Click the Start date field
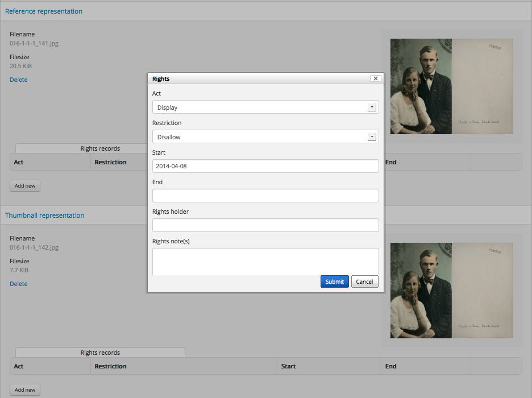 (265, 166)
